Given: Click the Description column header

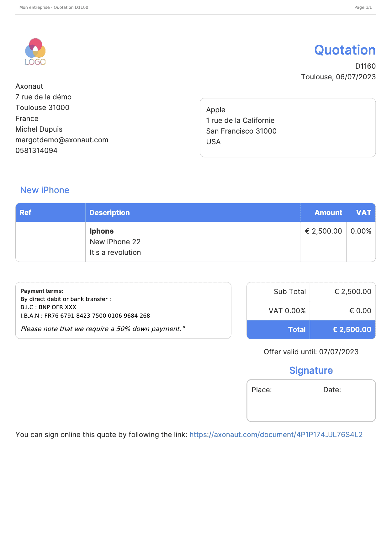Looking at the screenshot, I should click(x=109, y=213).
